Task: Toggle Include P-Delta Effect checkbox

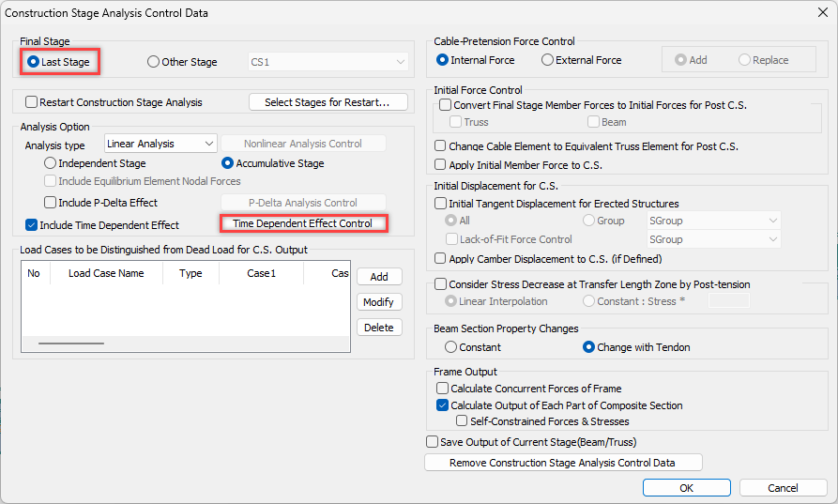Action: (50, 203)
